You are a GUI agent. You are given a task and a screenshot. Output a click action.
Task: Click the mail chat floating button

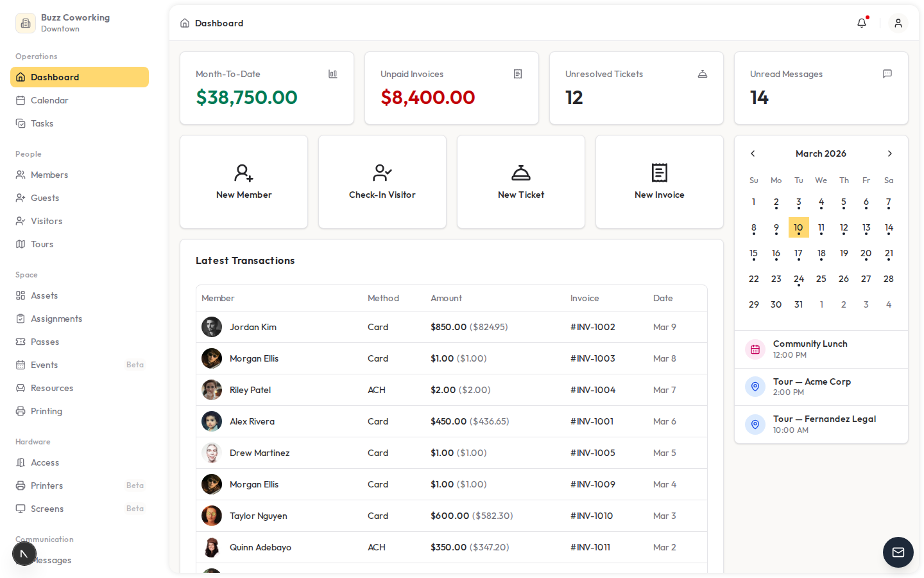898,552
